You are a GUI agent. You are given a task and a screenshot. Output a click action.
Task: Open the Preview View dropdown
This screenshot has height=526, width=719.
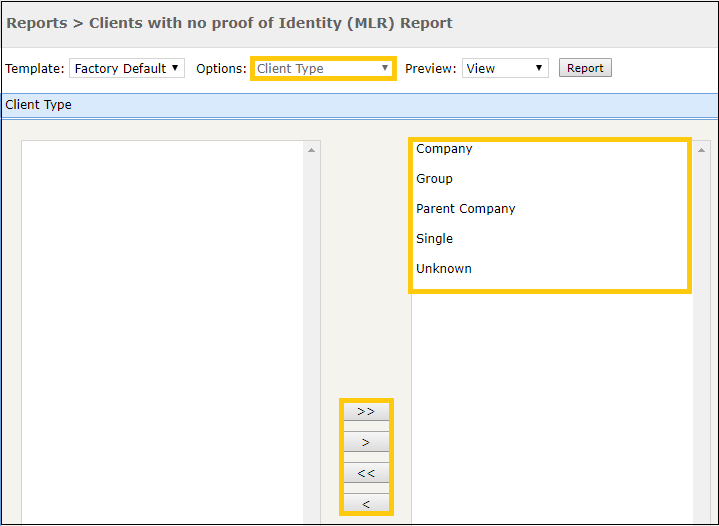[505, 68]
